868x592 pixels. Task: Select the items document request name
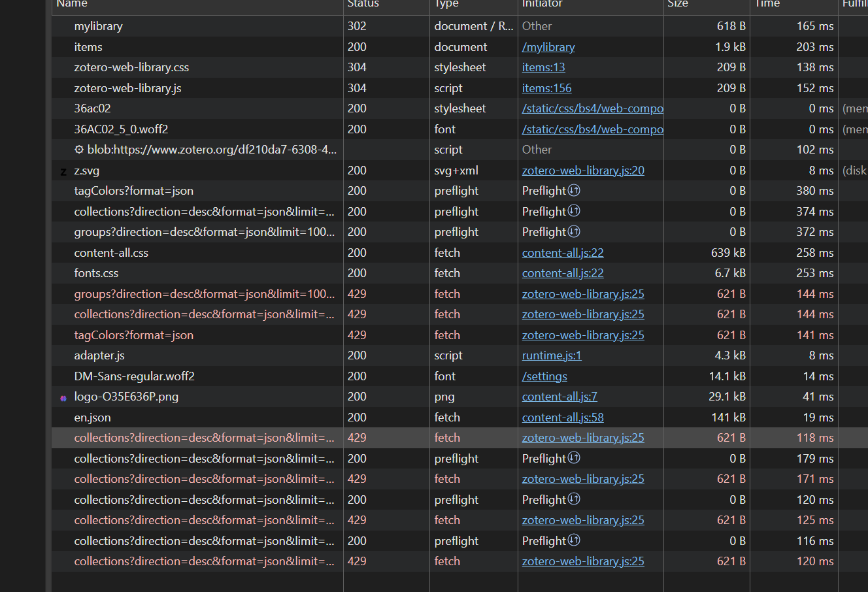click(x=88, y=47)
